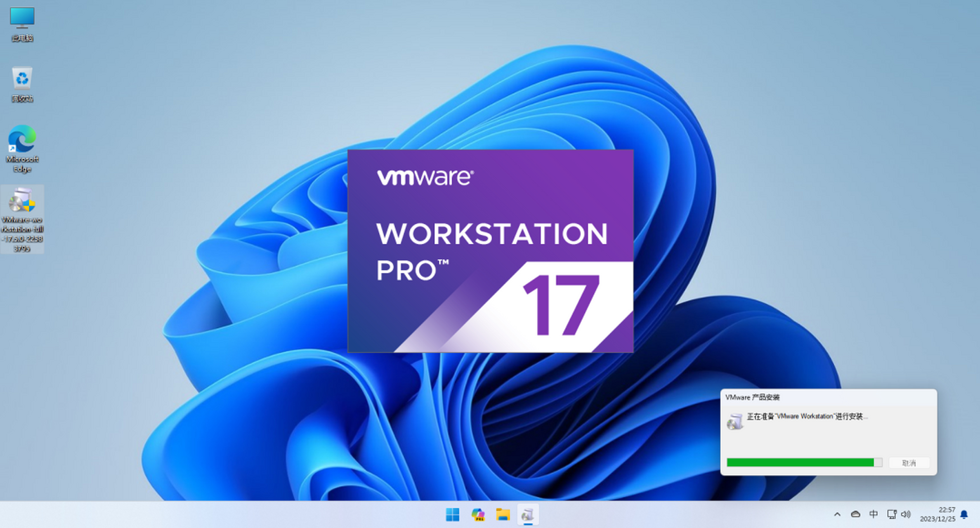Viewport: 980px width, 528px height.
Task: Switch the Chinese input method indicator
Action: tap(874, 514)
